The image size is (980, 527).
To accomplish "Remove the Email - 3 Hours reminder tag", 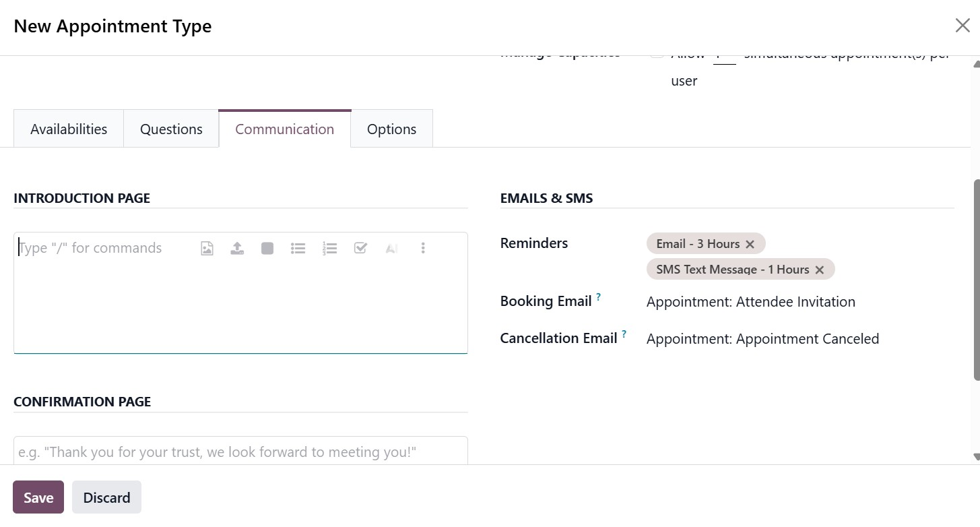I will coord(750,244).
